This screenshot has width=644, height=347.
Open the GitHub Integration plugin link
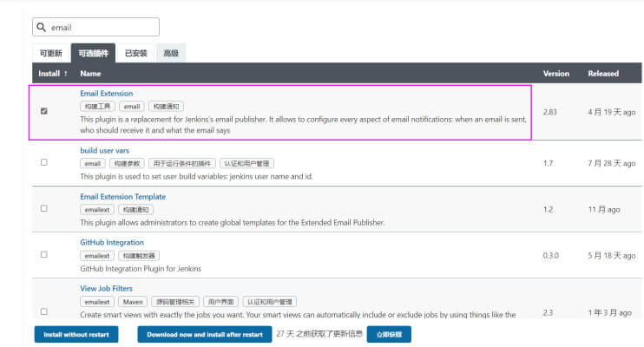point(112,243)
